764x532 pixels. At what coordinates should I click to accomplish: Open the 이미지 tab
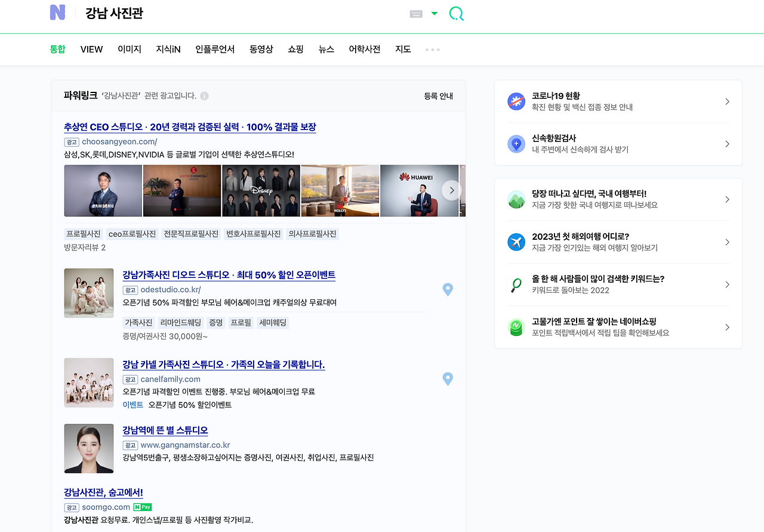(130, 50)
